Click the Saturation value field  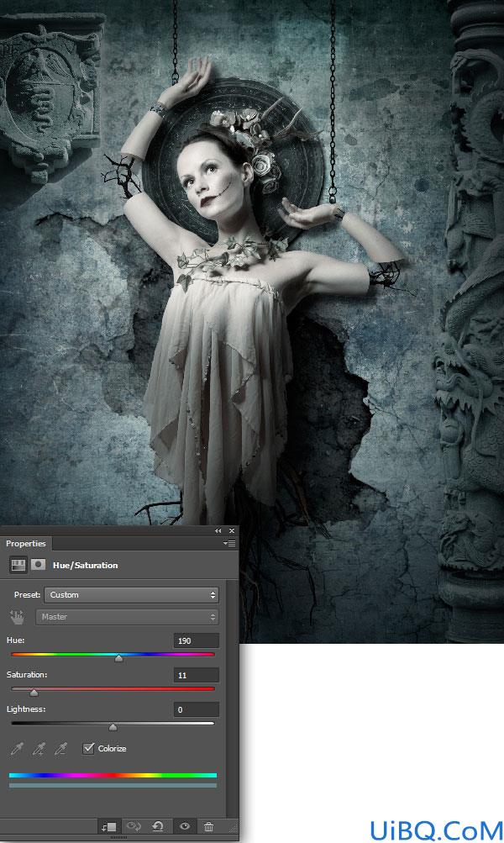[196, 675]
